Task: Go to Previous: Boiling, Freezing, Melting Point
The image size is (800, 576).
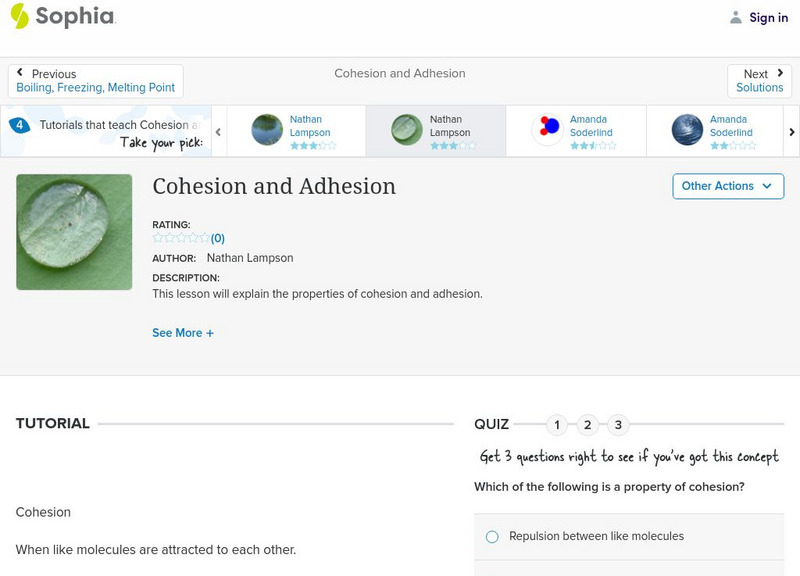Action: click(95, 81)
